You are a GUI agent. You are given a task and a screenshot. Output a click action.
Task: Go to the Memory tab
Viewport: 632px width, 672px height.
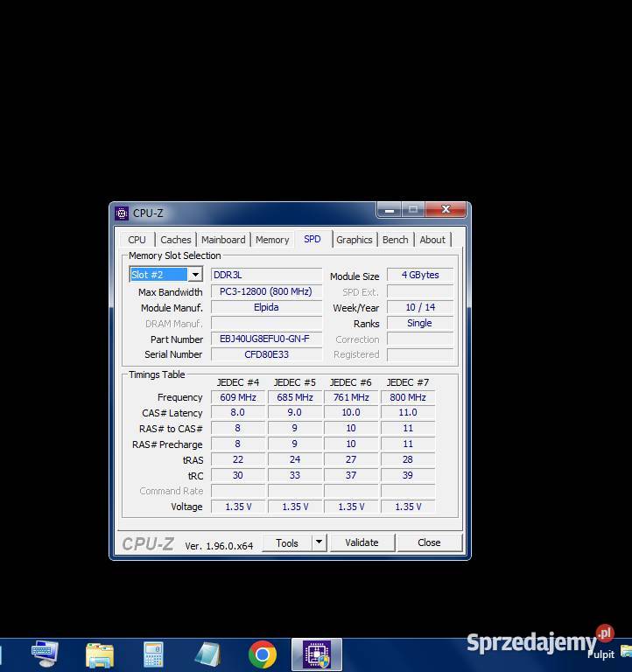point(272,240)
